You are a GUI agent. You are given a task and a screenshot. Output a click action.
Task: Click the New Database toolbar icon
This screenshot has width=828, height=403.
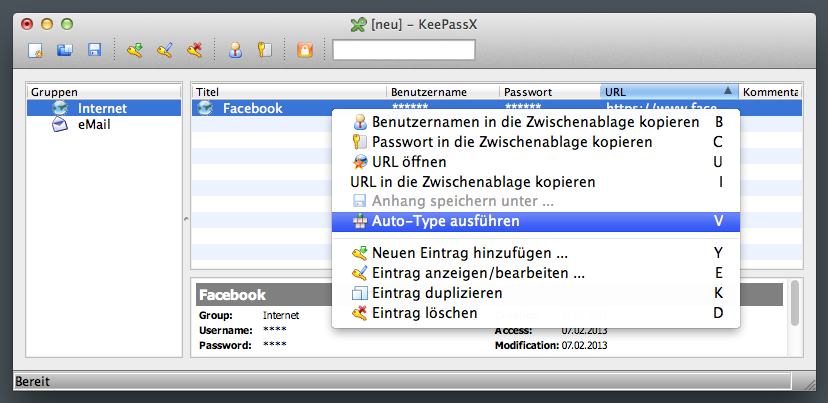coord(35,51)
